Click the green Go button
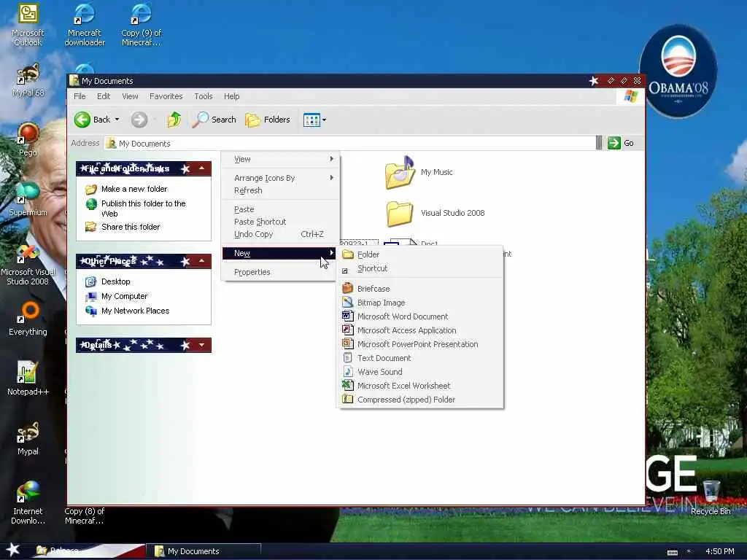747x560 pixels. click(x=621, y=143)
